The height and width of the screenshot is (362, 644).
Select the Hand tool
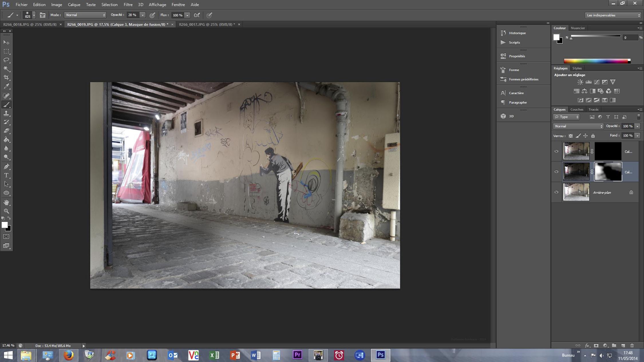(6, 202)
